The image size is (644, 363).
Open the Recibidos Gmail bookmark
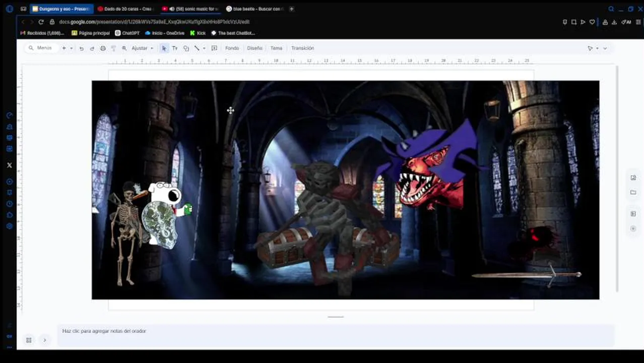[x=42, y=33]
